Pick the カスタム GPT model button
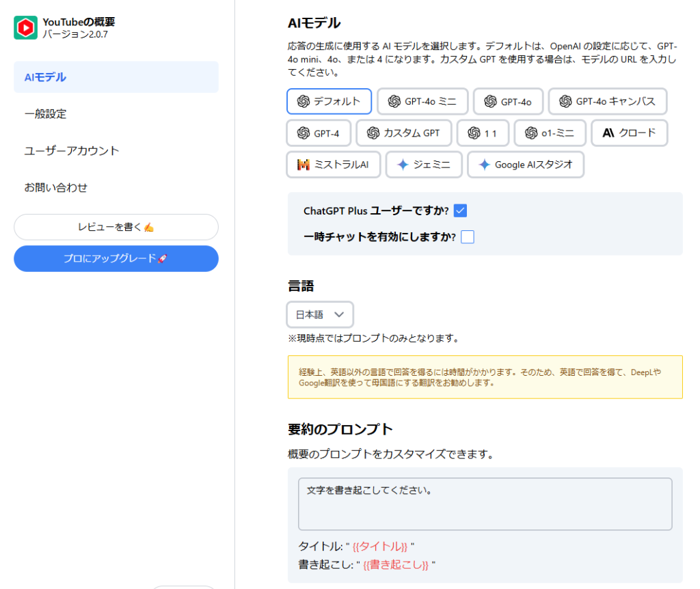Screen dimensions: 700x589 [x=403, y=133]
